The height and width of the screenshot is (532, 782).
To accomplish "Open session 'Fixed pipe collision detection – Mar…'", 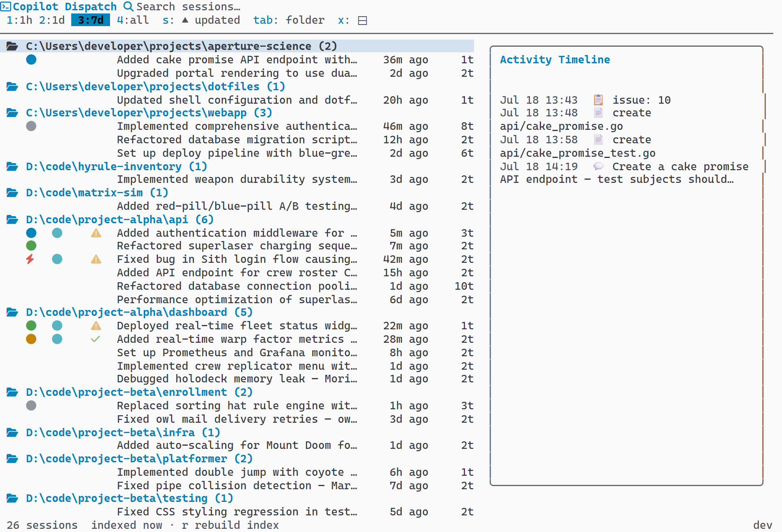I will click(x=237, y=486).
